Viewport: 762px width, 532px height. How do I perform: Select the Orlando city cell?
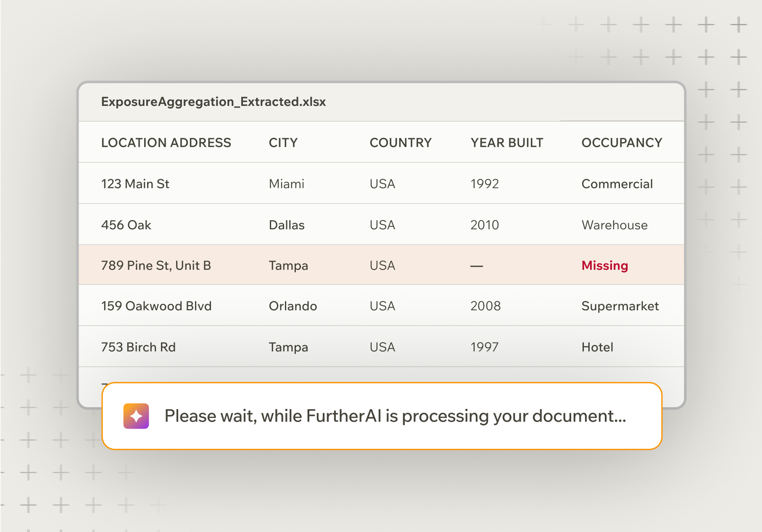pyautogui.click(x=293, y=306)
